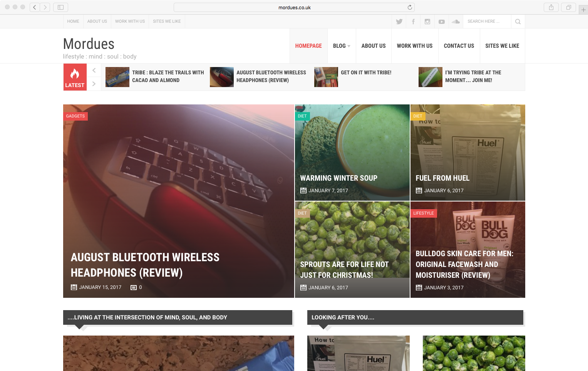Open Work With Us in main navigation
The image size is (588, 371).
point(415,46)
